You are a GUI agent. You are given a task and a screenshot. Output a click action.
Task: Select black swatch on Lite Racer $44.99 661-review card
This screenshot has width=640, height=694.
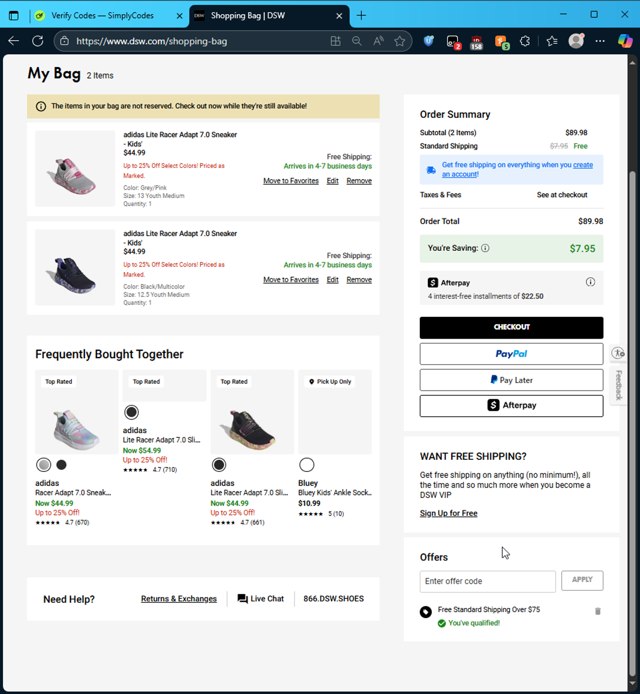[219, 465]
